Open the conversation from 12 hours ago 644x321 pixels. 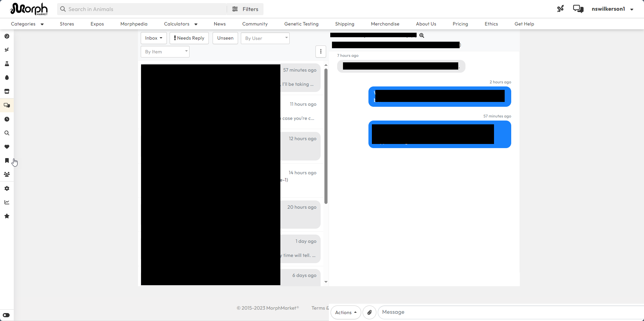(230, 146)
